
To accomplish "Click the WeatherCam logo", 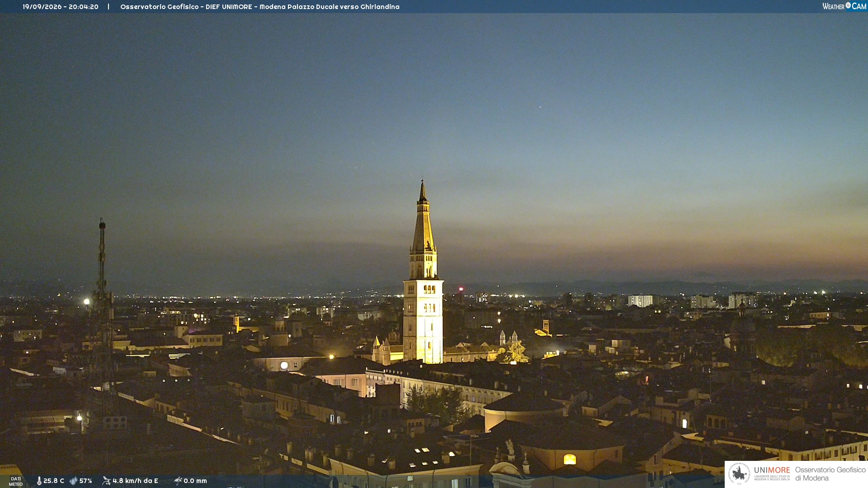I will (844, 6).
